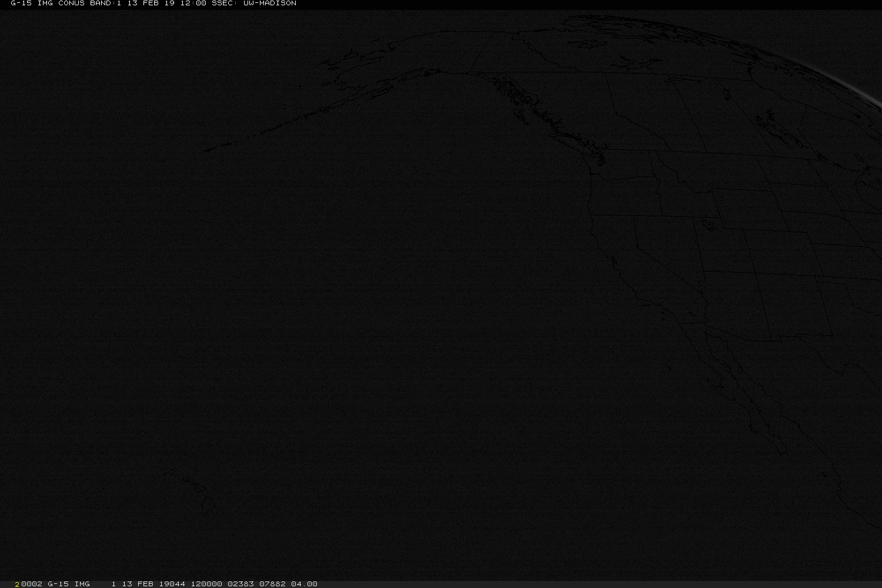
Task: Click the 'SSEC:' label in the header
Action: coord(225,4)
